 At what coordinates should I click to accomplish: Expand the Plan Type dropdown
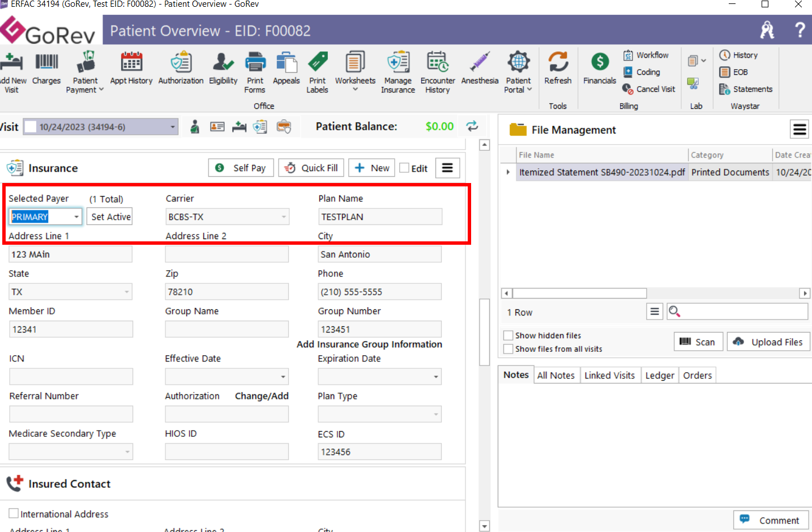coord(435,414)
